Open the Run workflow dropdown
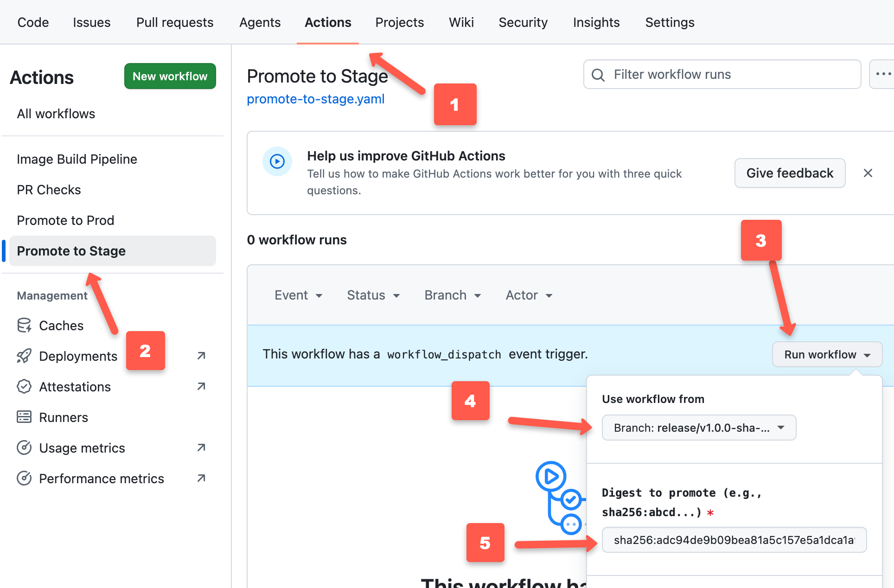Viewport: 894px width, 588px height. click(x=827, y=355)
